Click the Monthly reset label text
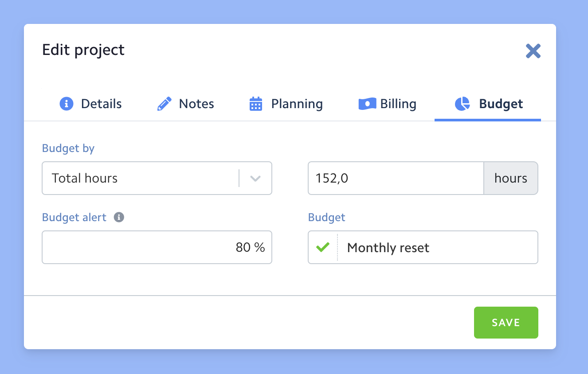The width and height of the screenshot is (588, 374). coord(388,248)
